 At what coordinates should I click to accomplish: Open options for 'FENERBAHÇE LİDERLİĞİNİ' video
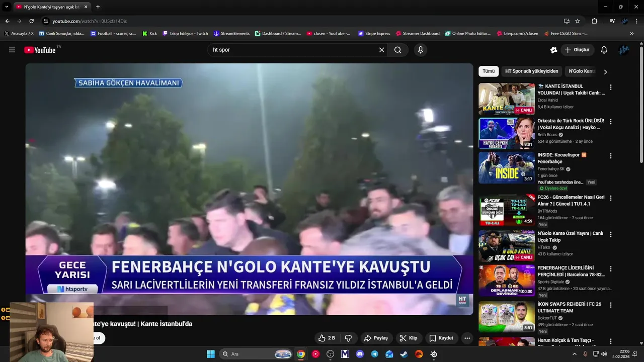click(x=611, y=269)
